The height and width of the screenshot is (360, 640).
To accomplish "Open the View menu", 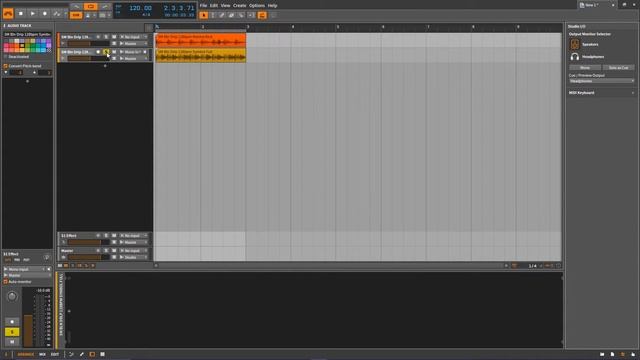I will 225,6.
